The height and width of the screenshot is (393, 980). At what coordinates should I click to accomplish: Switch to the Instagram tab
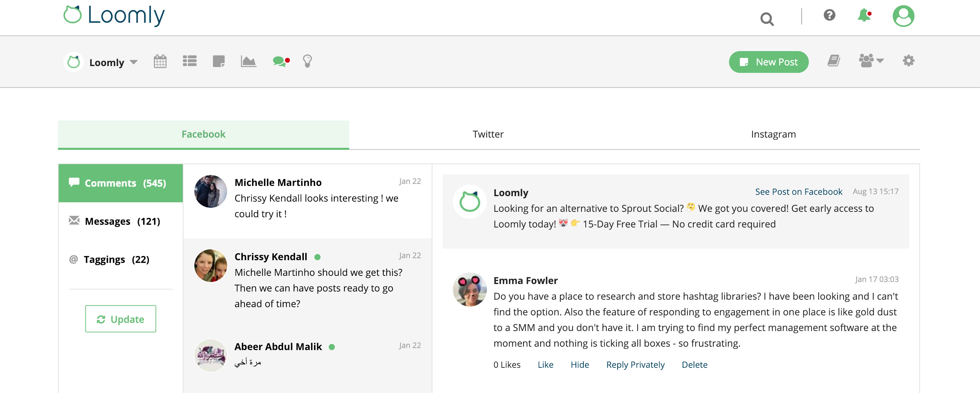[x=773, y=134]
